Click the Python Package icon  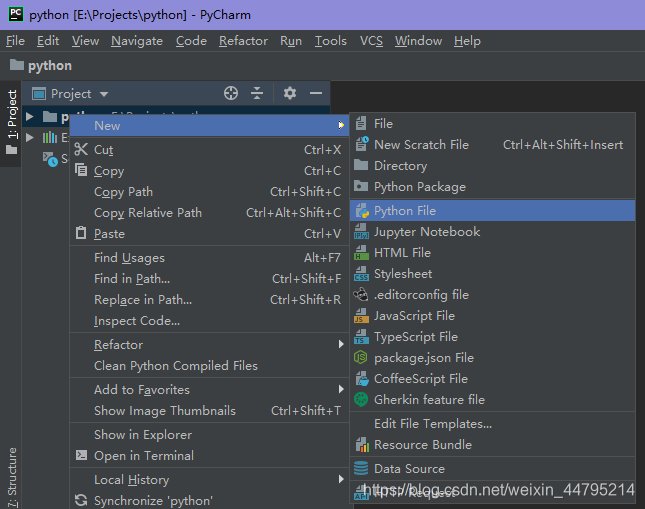pos(361,186)
